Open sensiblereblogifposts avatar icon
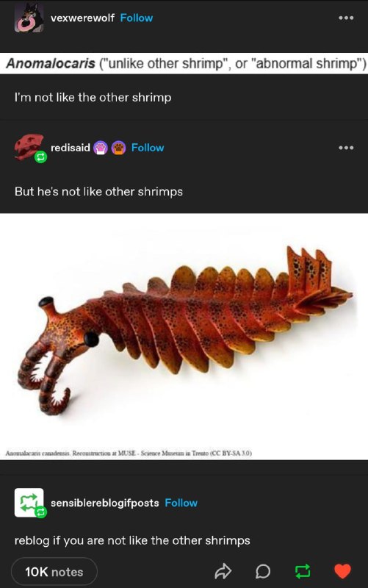 29,503
